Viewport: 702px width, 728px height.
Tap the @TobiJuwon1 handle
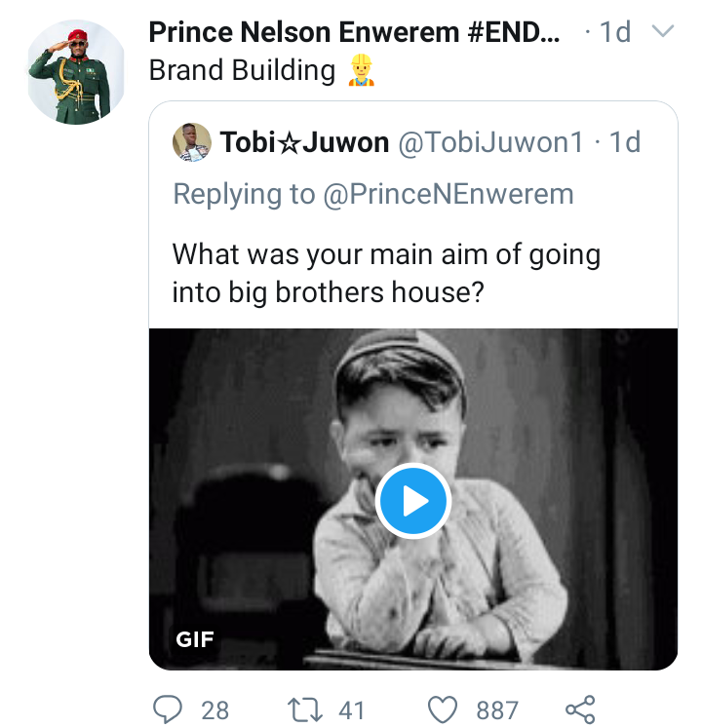click(x=491, y=143)
